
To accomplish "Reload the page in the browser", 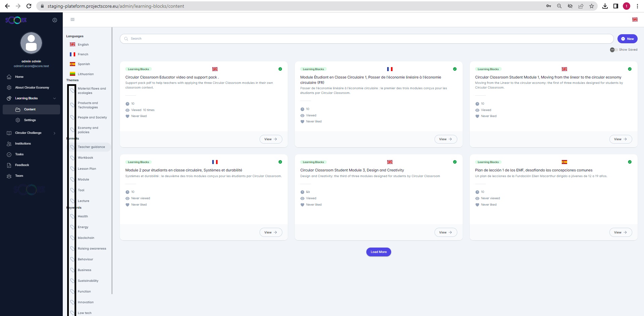I will coord(29,6).
